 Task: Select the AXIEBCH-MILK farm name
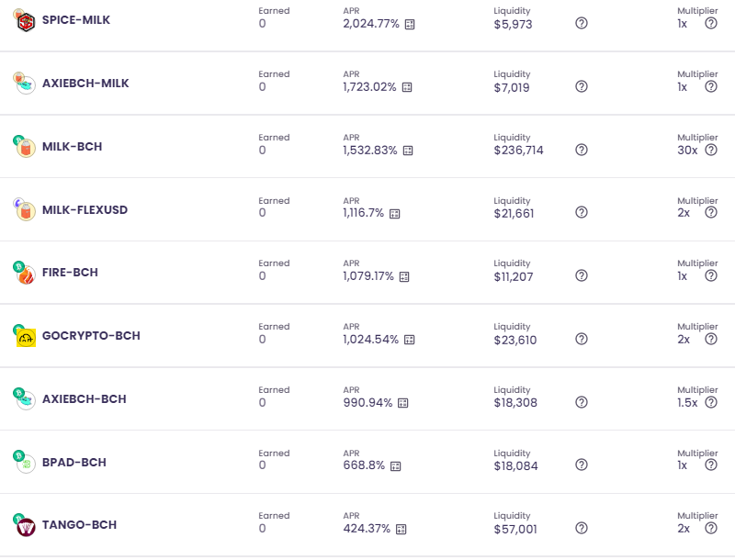(x=85, y=84)
